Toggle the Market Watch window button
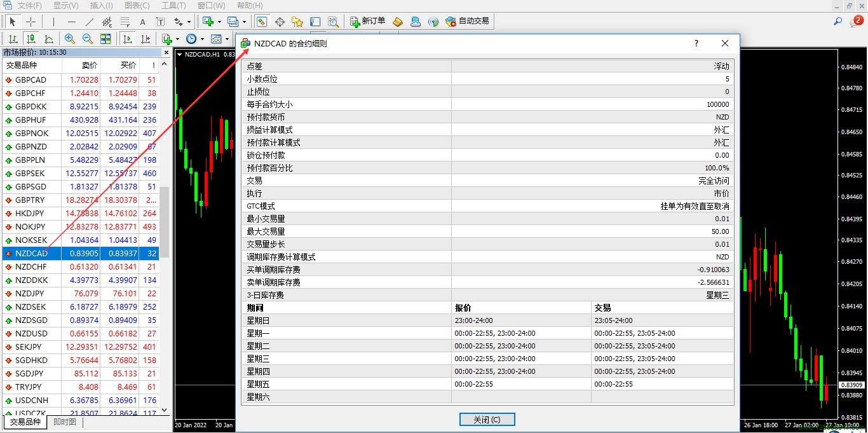This screenshot has width=868, height=433. 261,22
